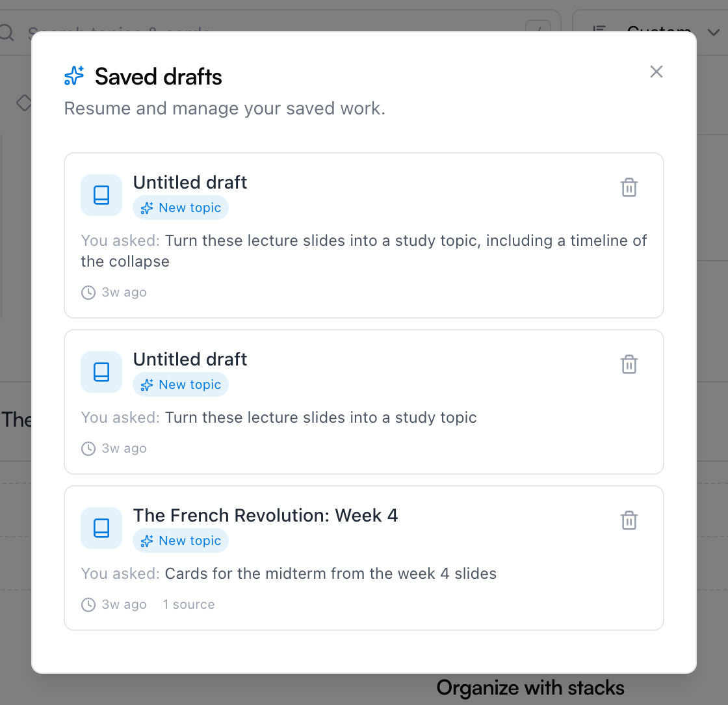Click the '1 source' label
Screen dimensions: 728x705
(188, 604)
